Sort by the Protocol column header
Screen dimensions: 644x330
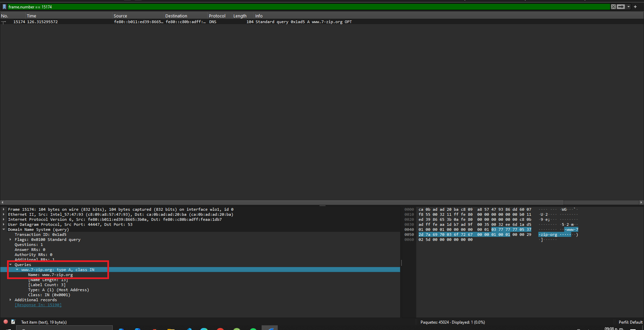click(x=217, y=16)
